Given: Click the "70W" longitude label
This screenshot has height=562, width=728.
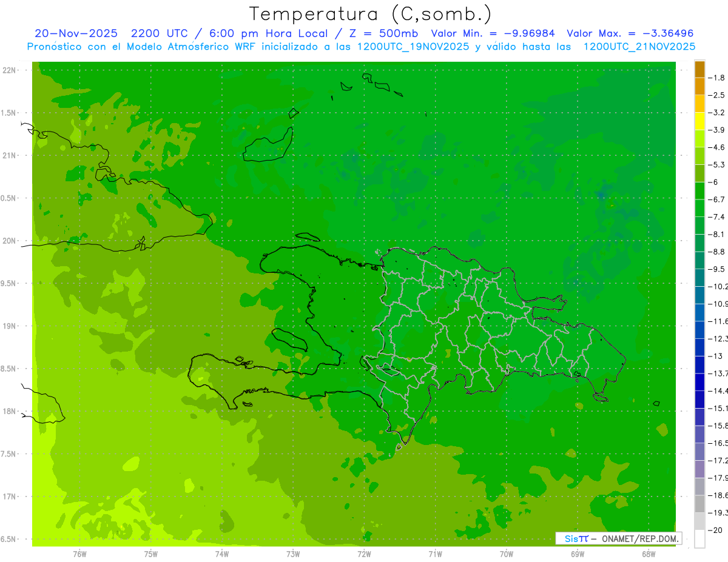Looking at the screenshot, I should (506, 554).
